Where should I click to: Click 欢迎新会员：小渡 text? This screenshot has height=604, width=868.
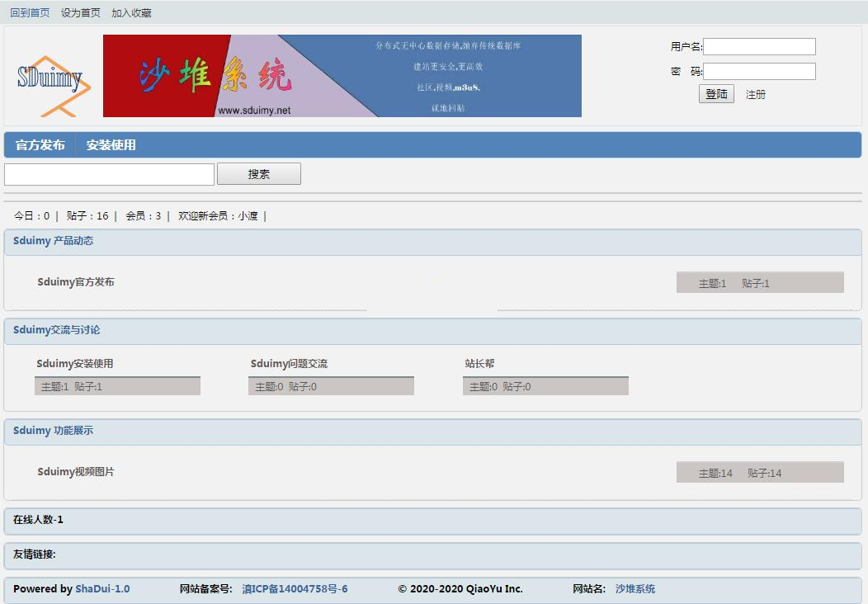pyautogui.click(x=218, y=216)
